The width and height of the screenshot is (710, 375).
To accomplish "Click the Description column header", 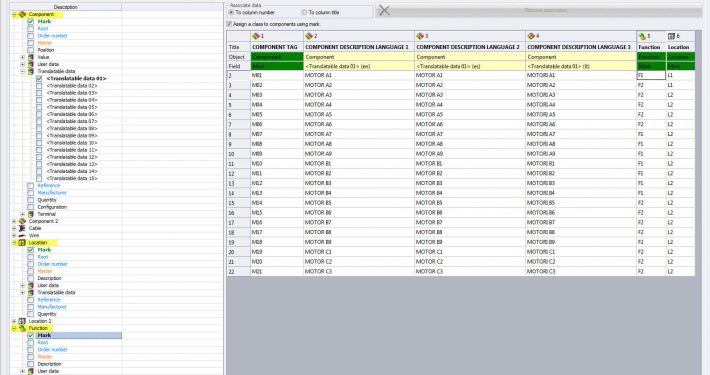I will [x=66, y=7].
